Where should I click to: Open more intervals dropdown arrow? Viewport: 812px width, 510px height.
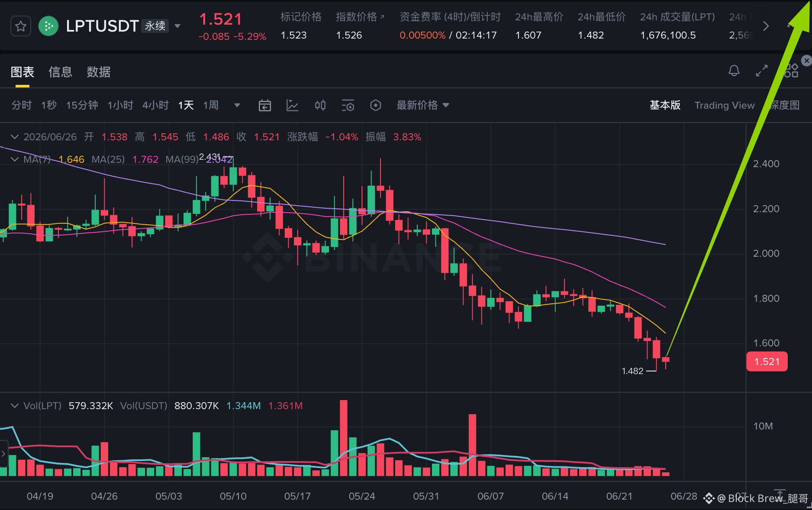[237, 105]
